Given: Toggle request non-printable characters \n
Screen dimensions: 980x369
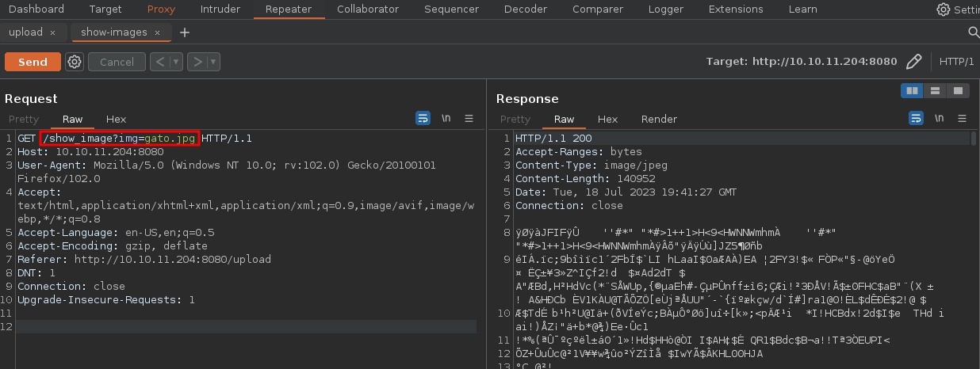Looking at the screenshot, I should coord(446,118).
